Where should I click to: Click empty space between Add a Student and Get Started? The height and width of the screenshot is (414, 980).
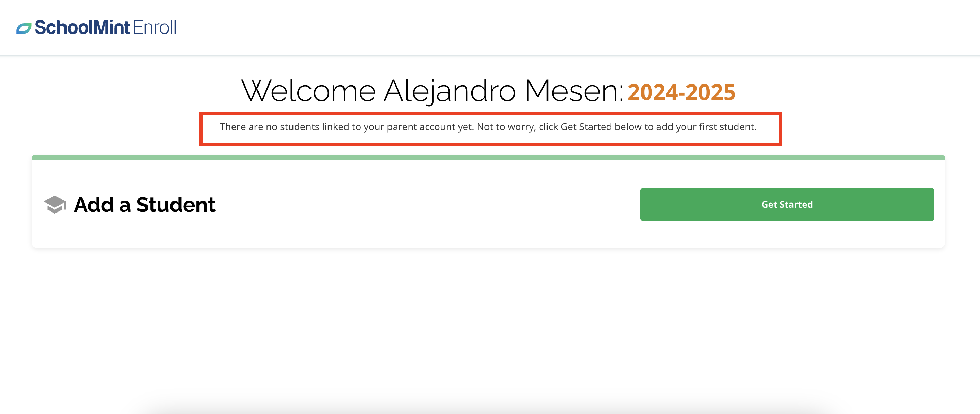[426, 205]
